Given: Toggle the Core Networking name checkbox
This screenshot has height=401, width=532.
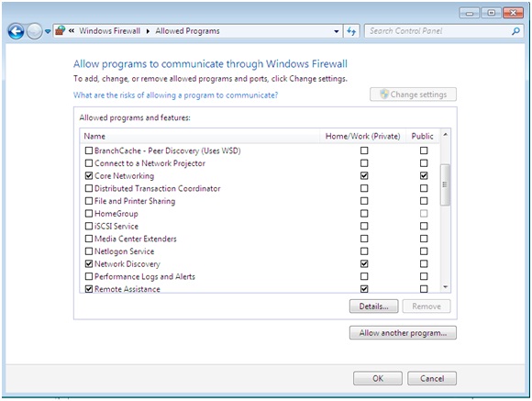Looking at the screenshot, I should pos(89,175).
